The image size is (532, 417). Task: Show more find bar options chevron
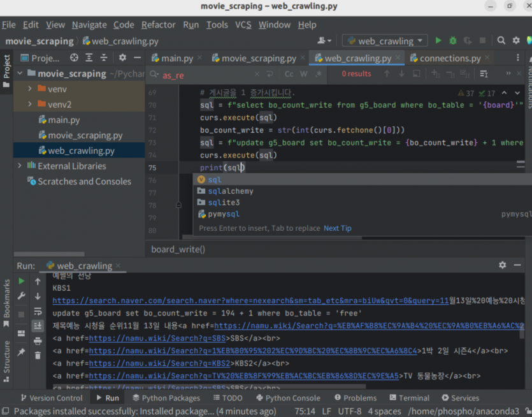[508, 74]
